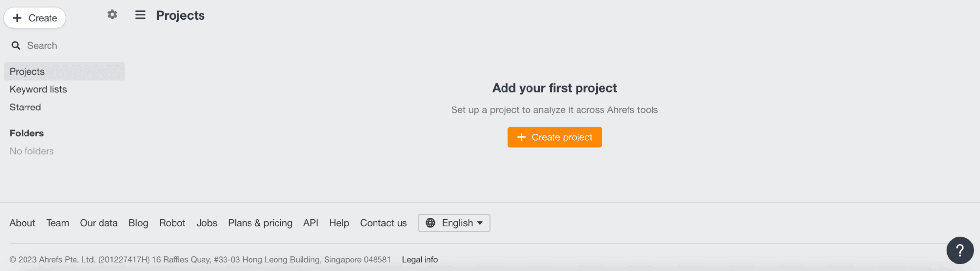Go to the Blog link
The height and width of the screenshot is (271, 980).
pyautogui.click(x=138, y=223)
